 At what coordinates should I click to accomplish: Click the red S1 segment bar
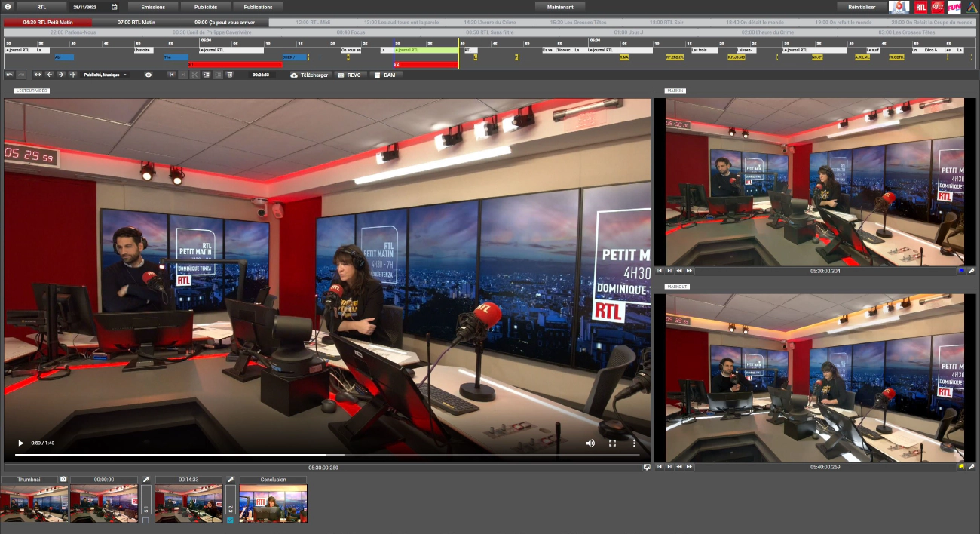click(236, 65)
